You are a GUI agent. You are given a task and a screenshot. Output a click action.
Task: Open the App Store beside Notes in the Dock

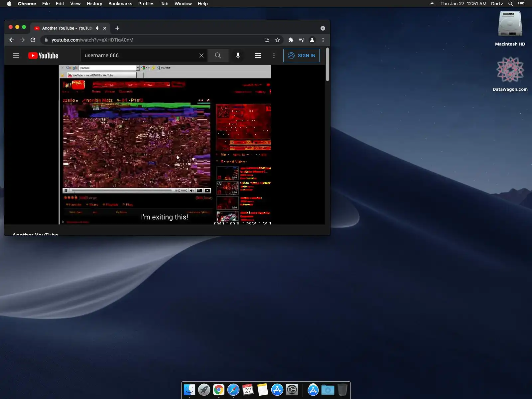click(277, 390)
